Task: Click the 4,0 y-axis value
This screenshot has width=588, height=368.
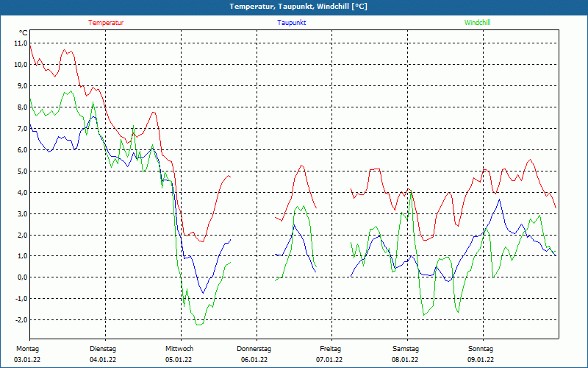Action: click(22, 193)
